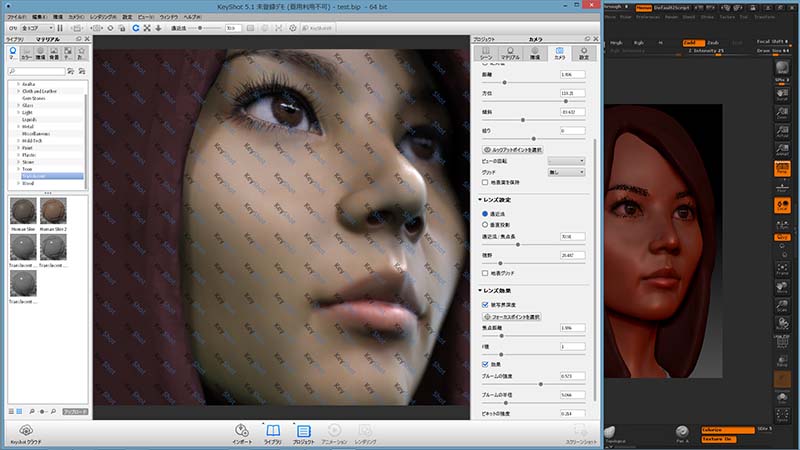Expand the Wood material category arrow
The height and width of the screenshot is (450, 800).
click(x=18, y=183)
